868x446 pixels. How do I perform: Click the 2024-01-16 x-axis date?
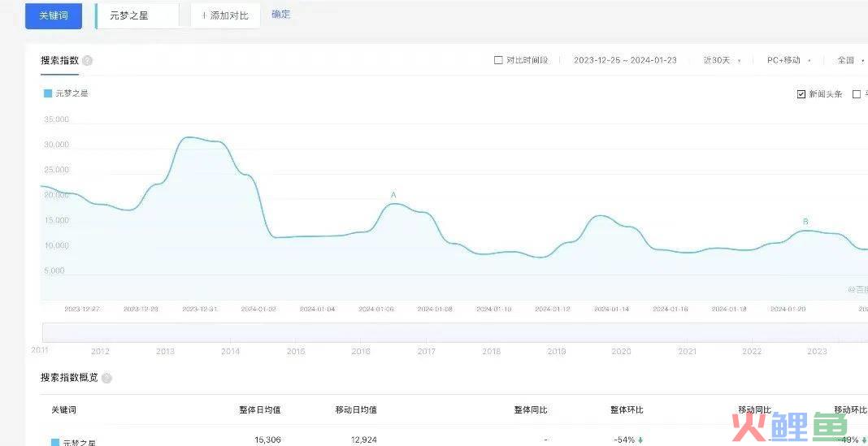click(x=671, y=310)
